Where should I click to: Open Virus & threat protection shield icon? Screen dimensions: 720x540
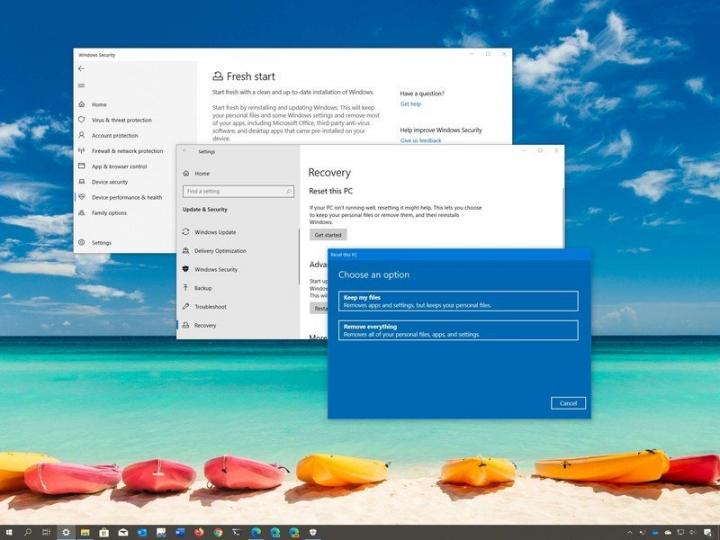[x=82, y=120]
